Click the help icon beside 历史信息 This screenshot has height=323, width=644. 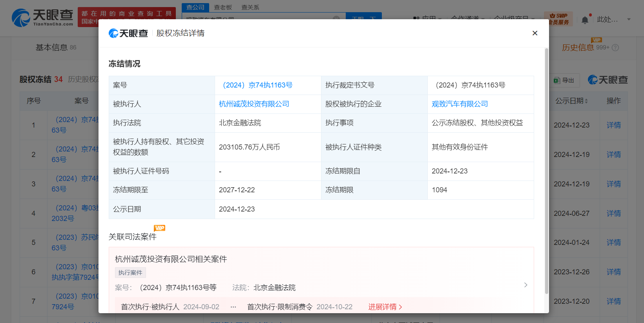click(x=615, y=47)
